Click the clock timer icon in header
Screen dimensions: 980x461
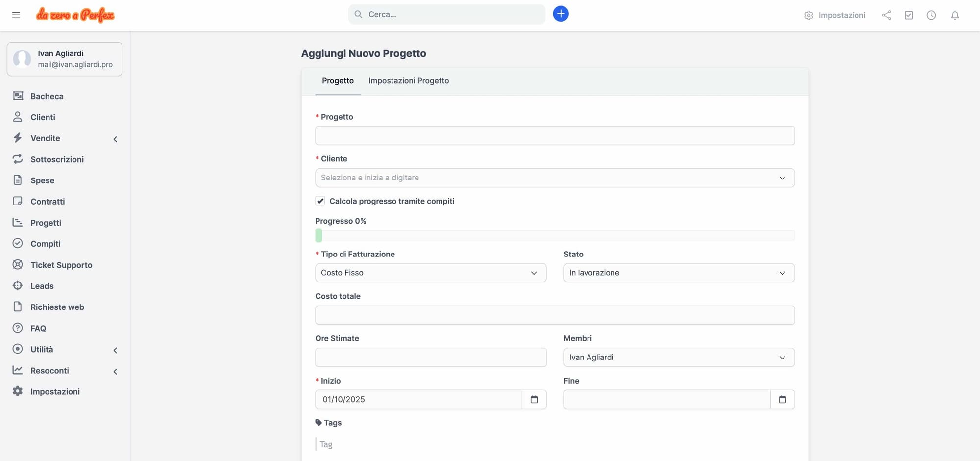click(931, 15)
